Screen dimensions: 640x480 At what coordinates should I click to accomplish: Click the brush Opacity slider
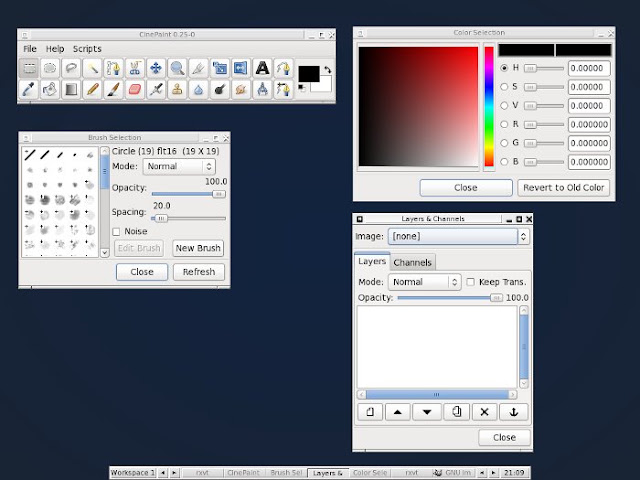pos(189,194)
